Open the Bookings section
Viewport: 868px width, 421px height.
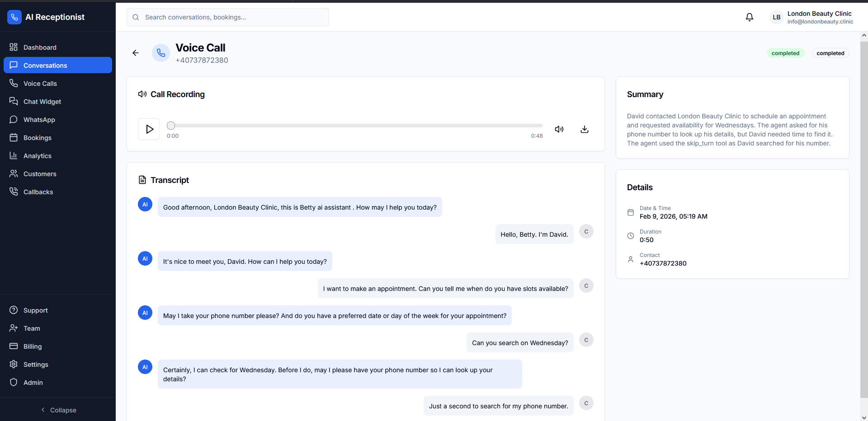tap(37, 138)
